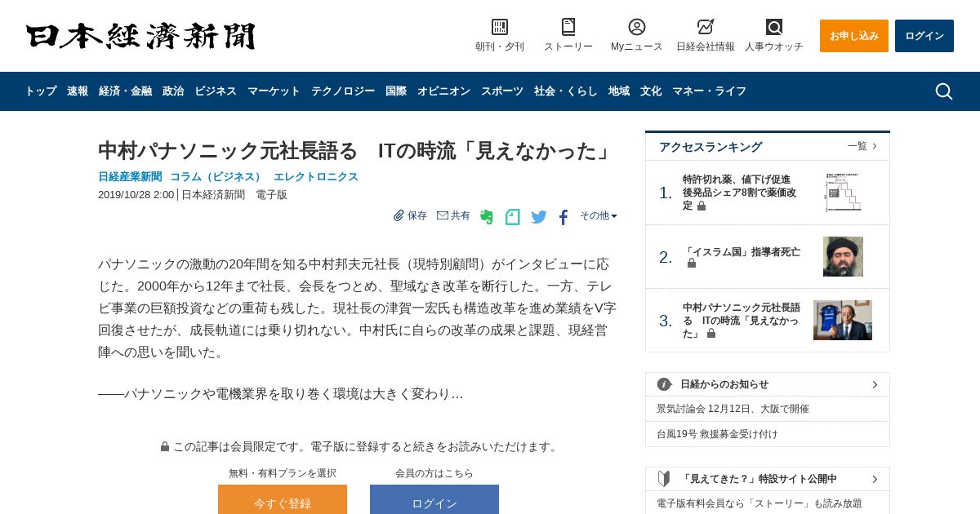980x514 pixels.
Task: Share article on Twitter
Action: pos(539,217)
